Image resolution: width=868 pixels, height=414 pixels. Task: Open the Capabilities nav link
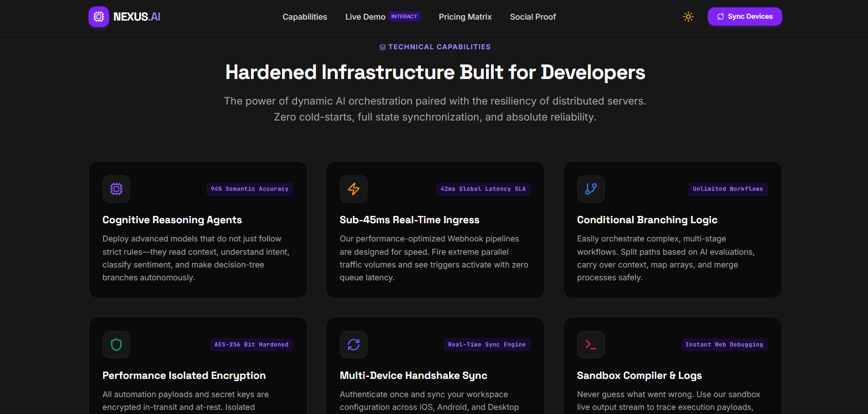(305, 17)
